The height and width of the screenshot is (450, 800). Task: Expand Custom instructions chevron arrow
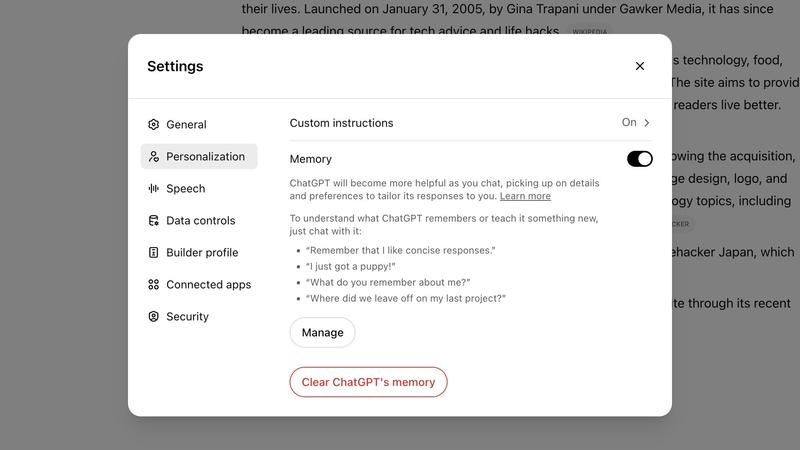[x=647, y=123]
